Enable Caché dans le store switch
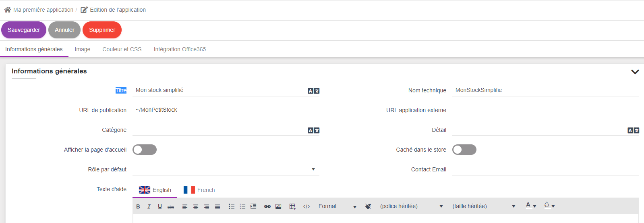The image size is (644, 223). (x=464, y=150)
